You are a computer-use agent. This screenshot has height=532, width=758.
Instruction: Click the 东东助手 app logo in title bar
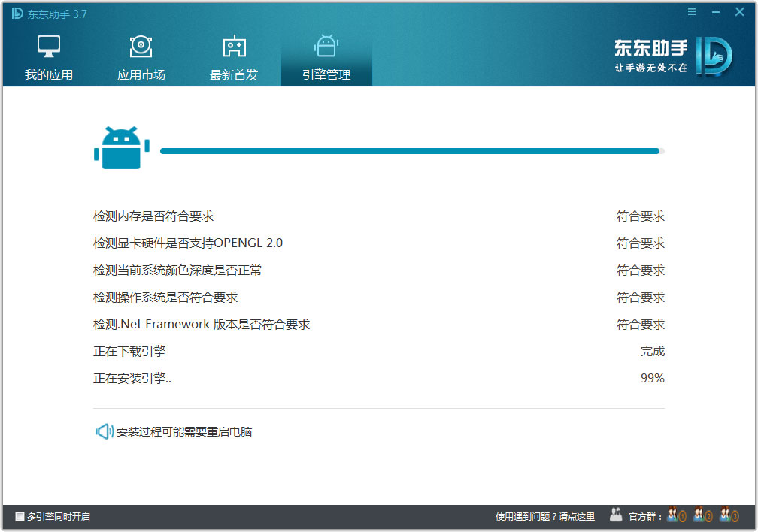click(x=17, y=14)
